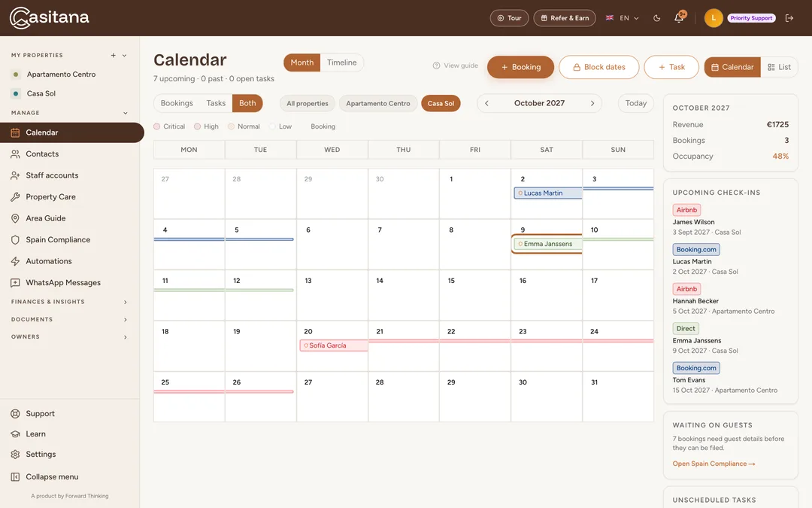Click the Normal priority legend swatch
812x508 pixels.
pos(231,126)
